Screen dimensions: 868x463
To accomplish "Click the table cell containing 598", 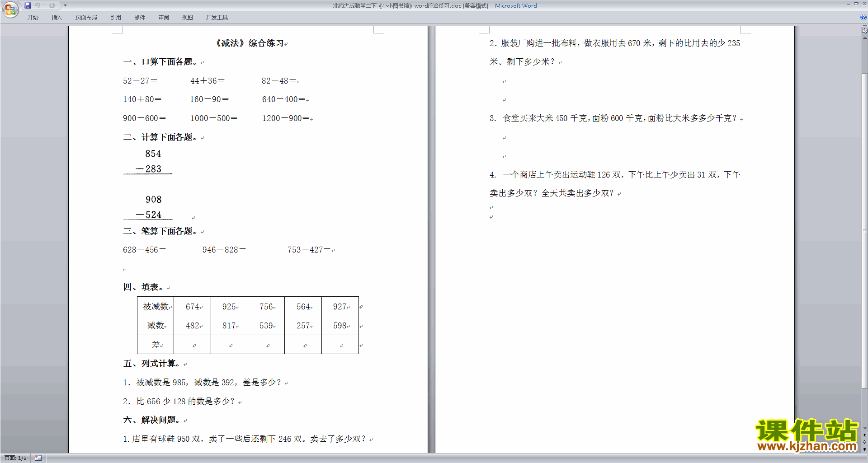I will [x=340, y=325].
